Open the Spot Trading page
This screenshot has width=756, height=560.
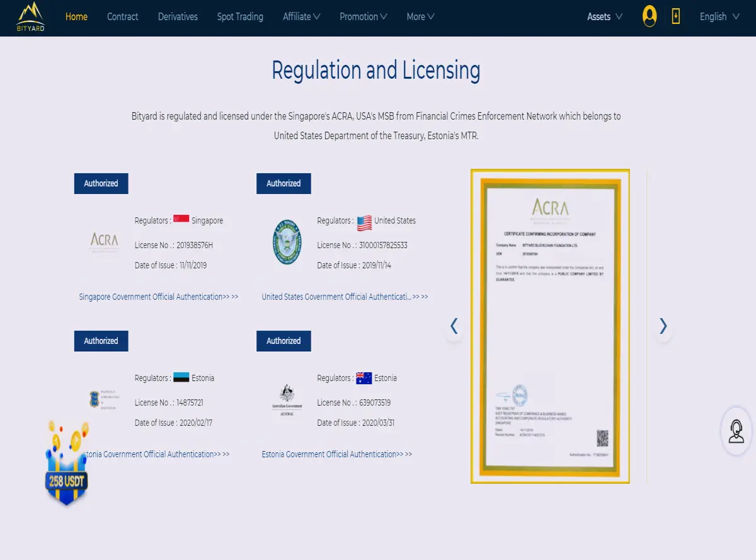pos(240,17)
